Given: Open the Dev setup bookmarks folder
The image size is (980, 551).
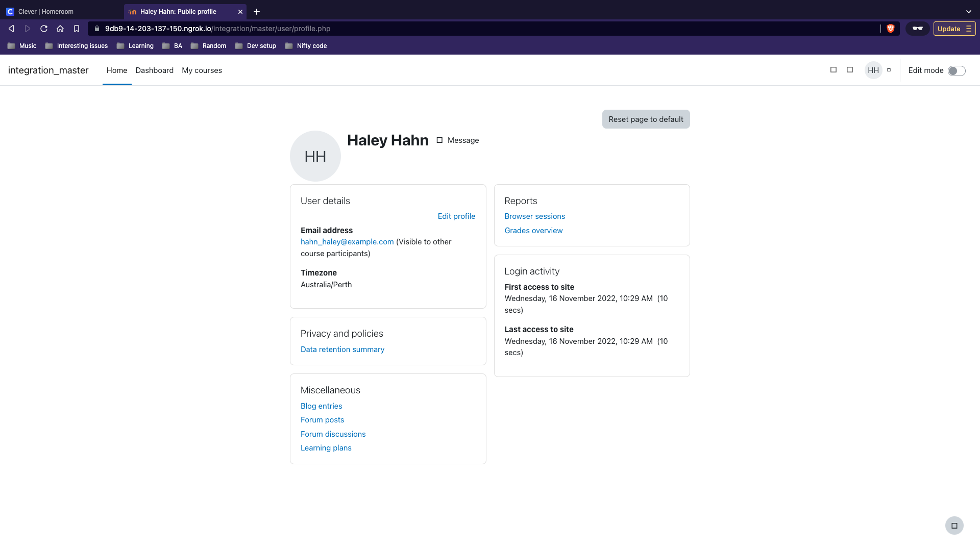Looking at the screenshot, I should [256, 46].
